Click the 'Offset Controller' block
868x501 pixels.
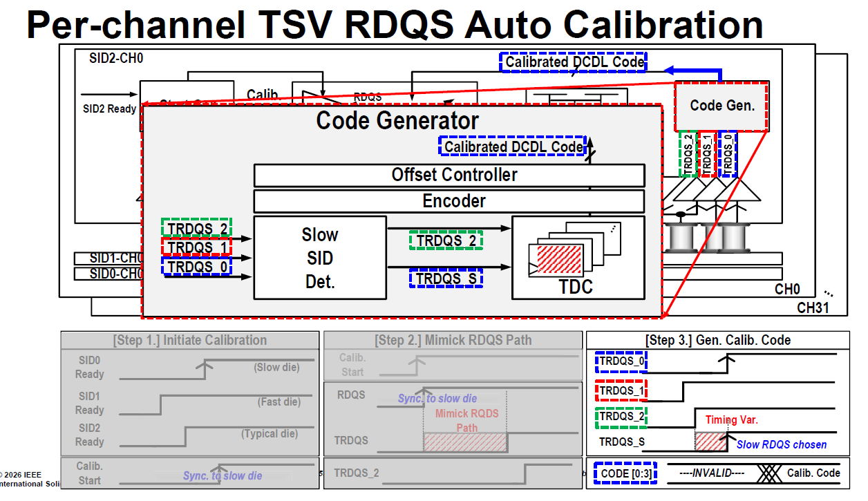449,175
